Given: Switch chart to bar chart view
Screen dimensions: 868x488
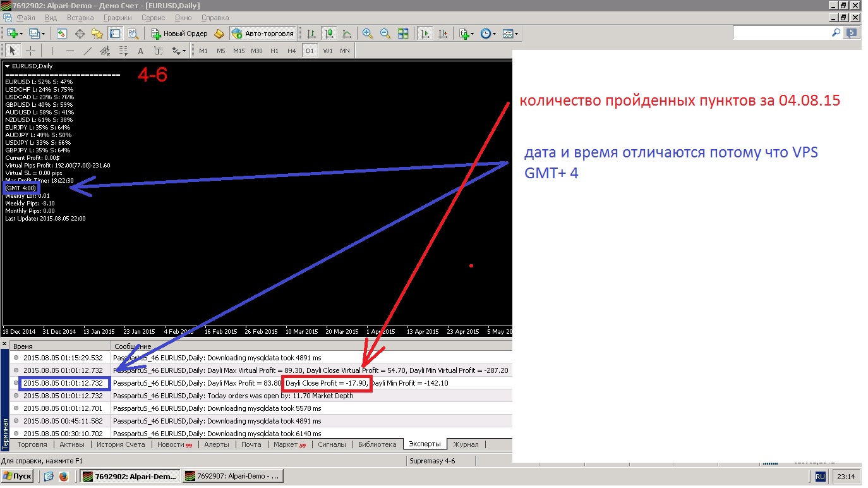Looking at the screenshot, I should [311, 34].
